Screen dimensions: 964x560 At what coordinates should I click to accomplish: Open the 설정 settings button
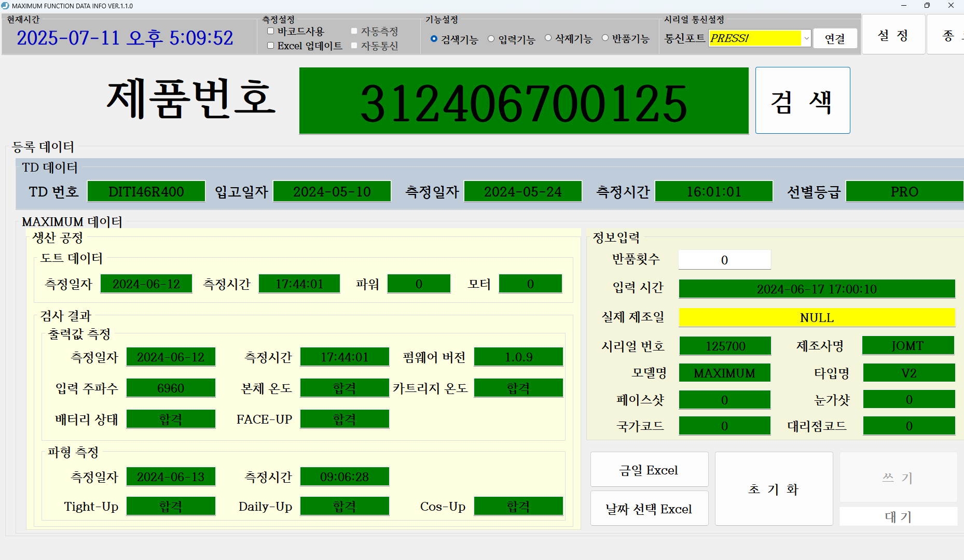(893, 35)
